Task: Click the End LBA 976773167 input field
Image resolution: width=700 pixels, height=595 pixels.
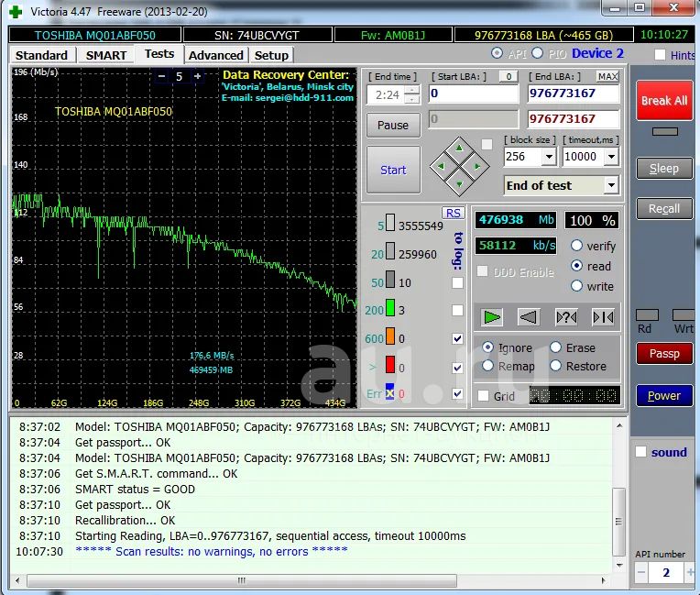Action: click(574, 94)
